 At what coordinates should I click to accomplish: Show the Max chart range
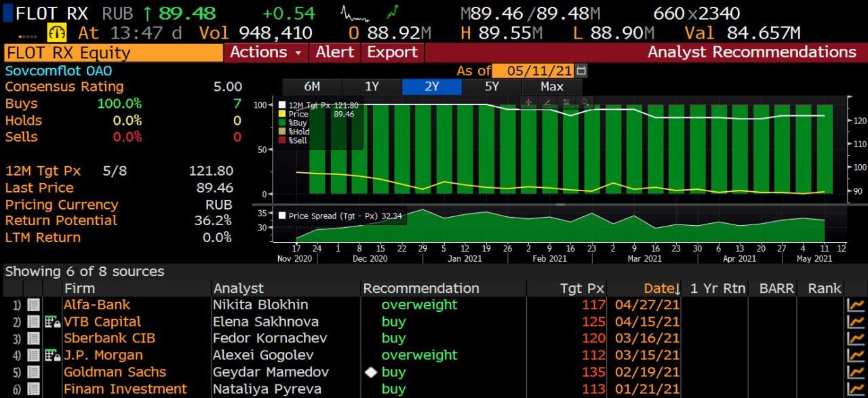tap(552, 86)
